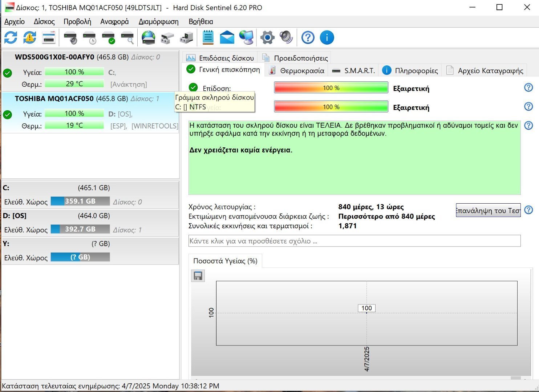Open the Δίσκος menu

coord(44,21)
